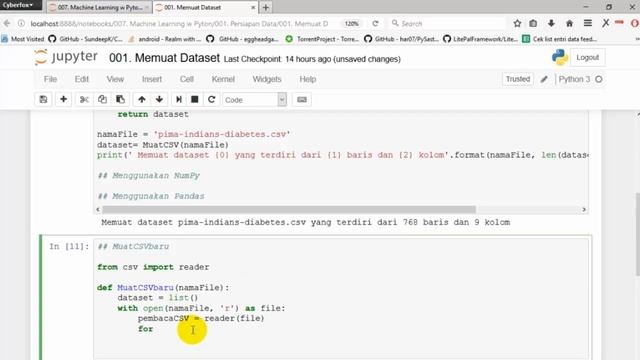Open the android - Realm with bookmark
The height and width of the screenshot is (360, 640).
165,39
